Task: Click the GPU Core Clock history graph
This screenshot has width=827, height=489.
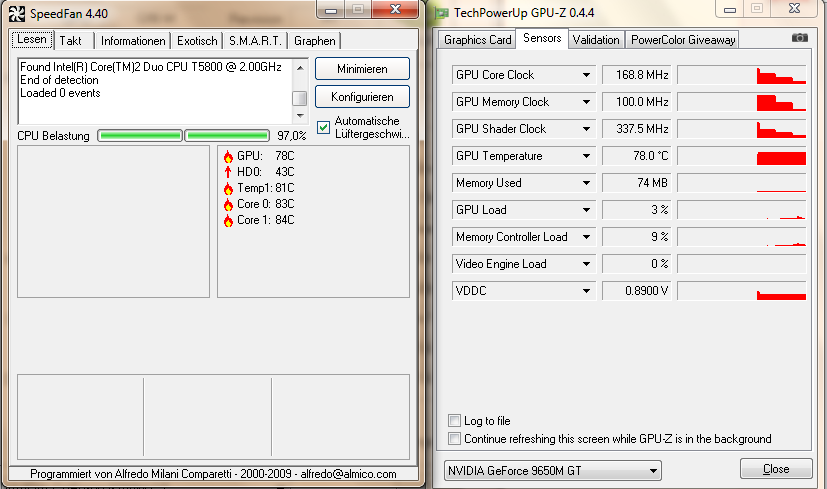Action: (742, 75)
